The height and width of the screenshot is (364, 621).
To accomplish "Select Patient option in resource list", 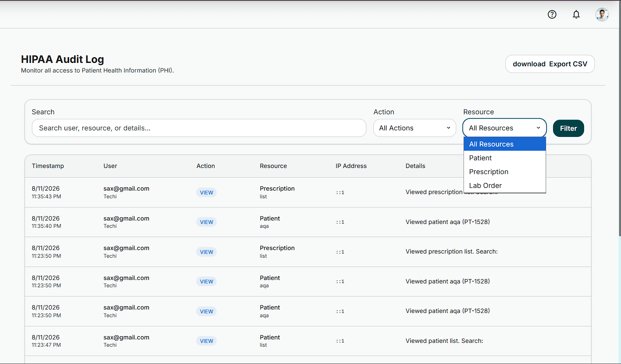I will (505, 158).
